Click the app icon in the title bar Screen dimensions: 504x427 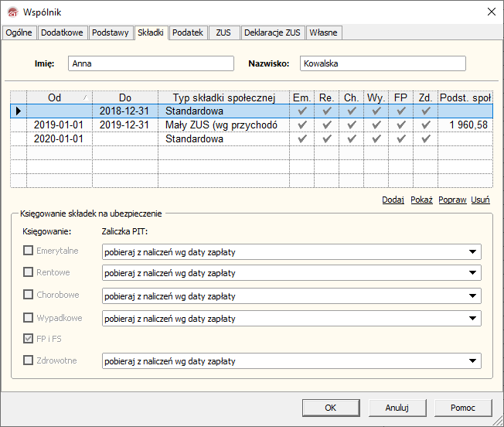12,12
